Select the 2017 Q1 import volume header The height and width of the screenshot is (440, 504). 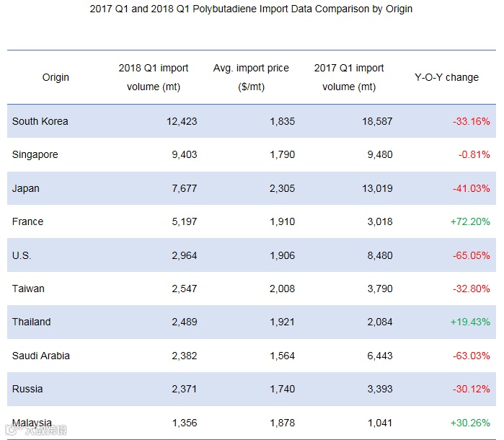(349, 77)
